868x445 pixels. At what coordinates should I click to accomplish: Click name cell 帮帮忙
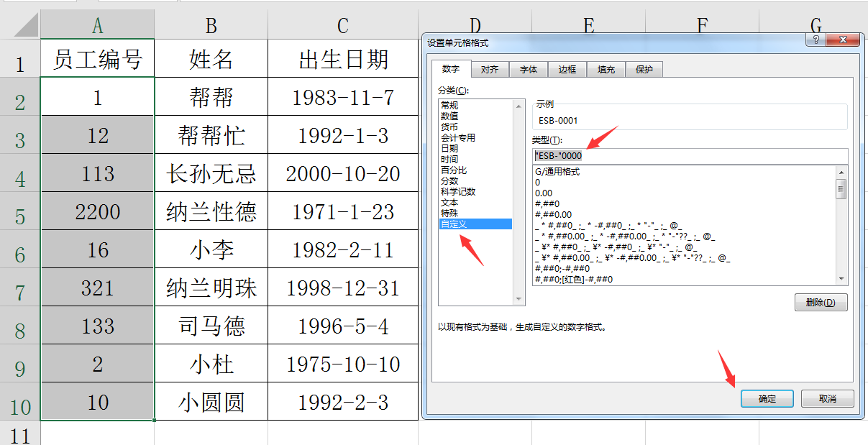point(211,134)
